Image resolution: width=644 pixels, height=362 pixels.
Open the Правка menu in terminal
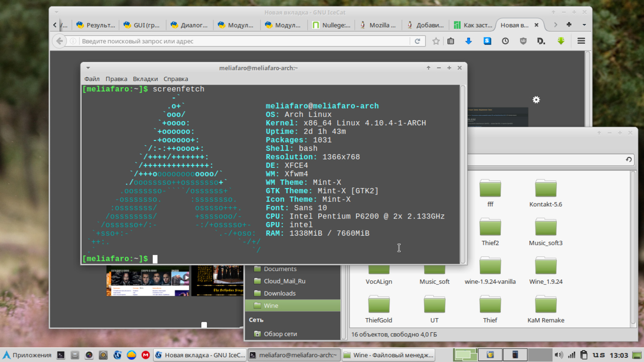pos(116,79)
